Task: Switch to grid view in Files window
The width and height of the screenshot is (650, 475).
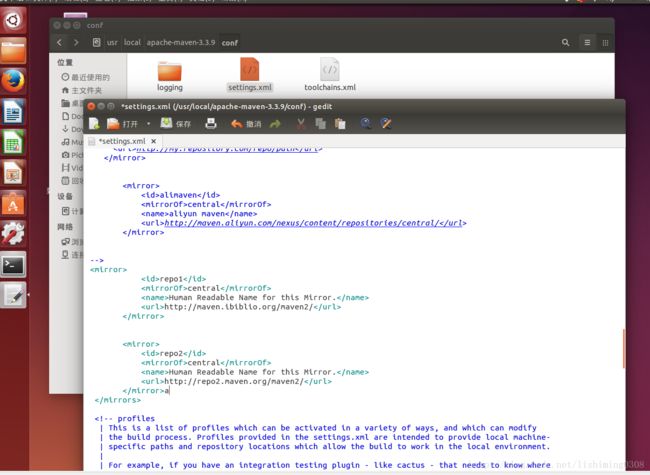Action: click(605, 42)
